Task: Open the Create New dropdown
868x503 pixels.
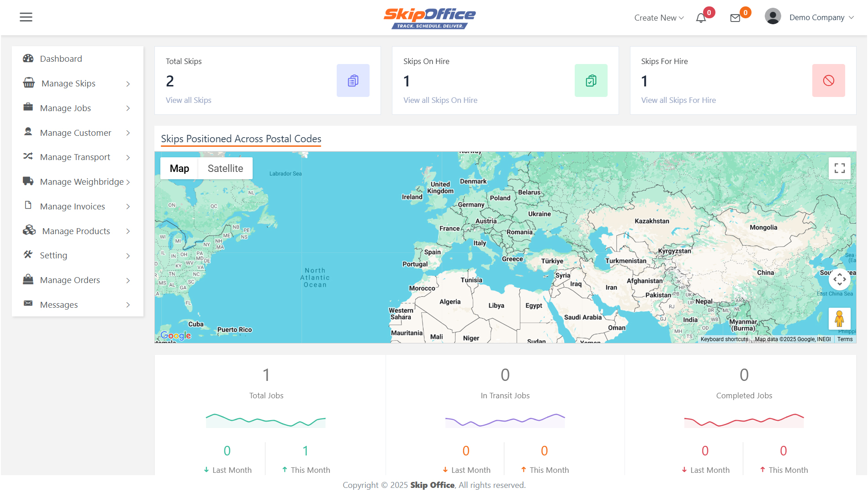Action: pyautogui.click(x=659, y=18)
